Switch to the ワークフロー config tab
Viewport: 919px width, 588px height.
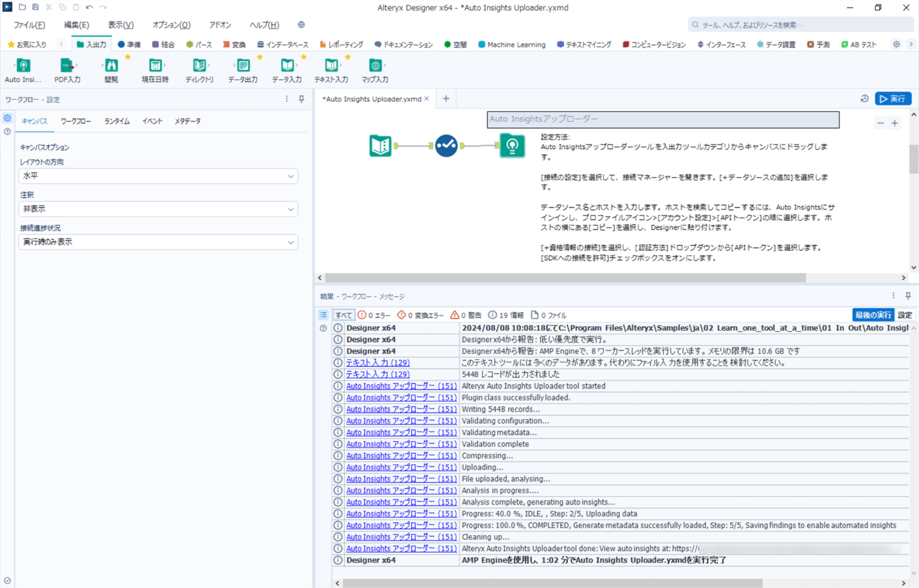tap(76, 121)
